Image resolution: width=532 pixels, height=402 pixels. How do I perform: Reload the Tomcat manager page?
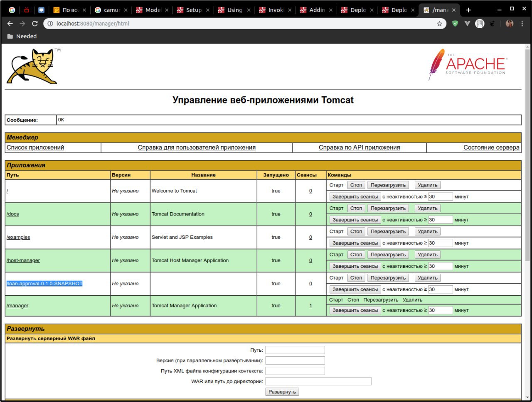[35, 24]
